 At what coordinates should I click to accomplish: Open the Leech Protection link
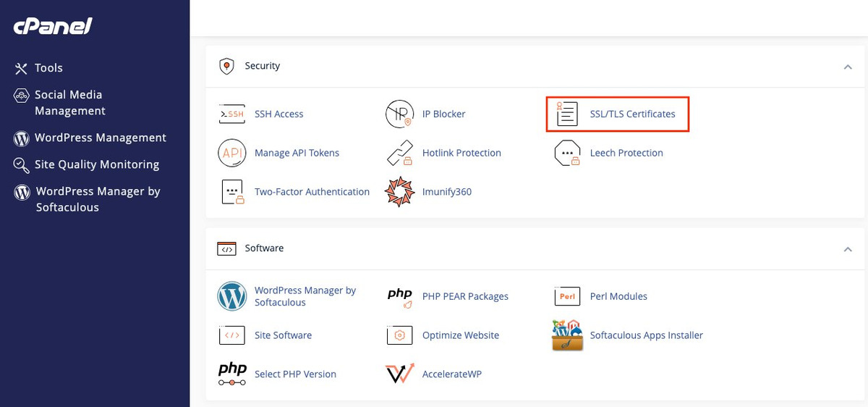(x=626, y=153)
